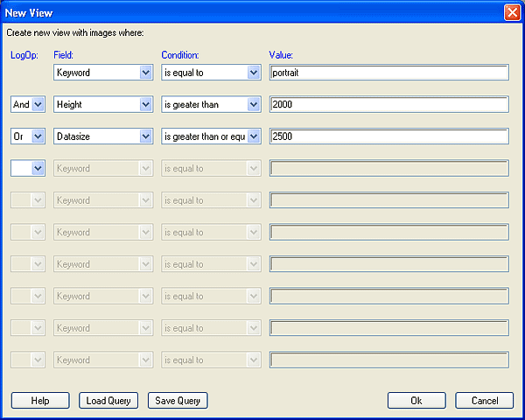Open the Keyword field dropdown in first row
The image size is (525, 420).
(x=146, y=73)
